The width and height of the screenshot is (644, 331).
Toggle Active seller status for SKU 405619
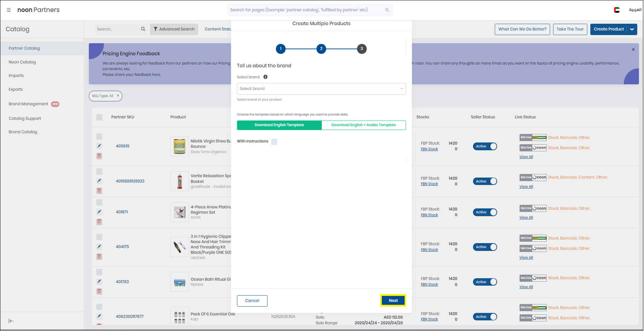(485, 146)
